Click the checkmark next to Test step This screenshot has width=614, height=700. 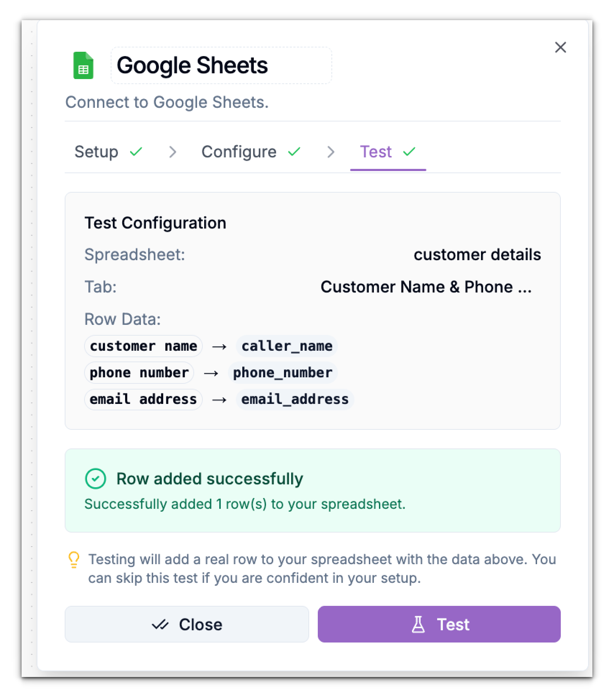click(x=409, y=152)
